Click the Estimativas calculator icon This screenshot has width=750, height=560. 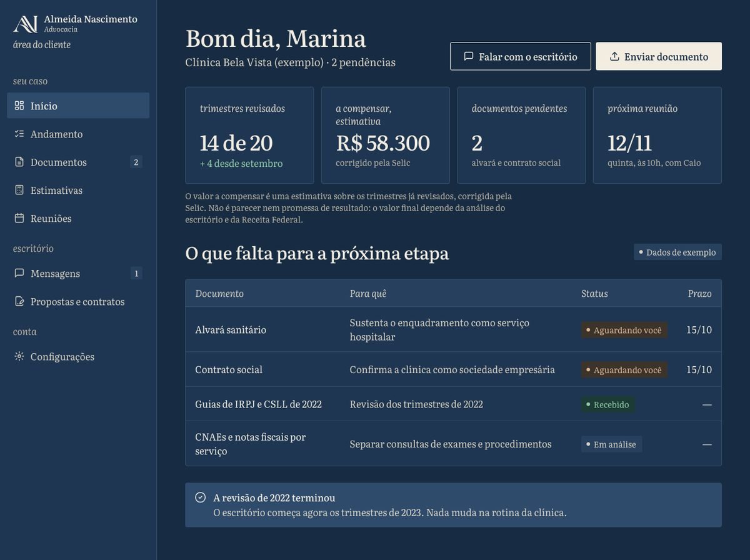(19, 190)
